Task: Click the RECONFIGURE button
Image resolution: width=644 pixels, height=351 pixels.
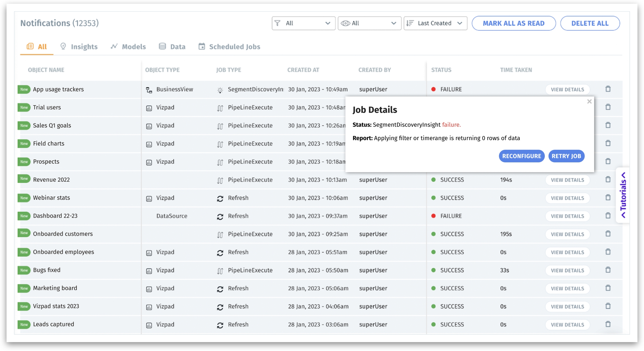Action: 521,156
